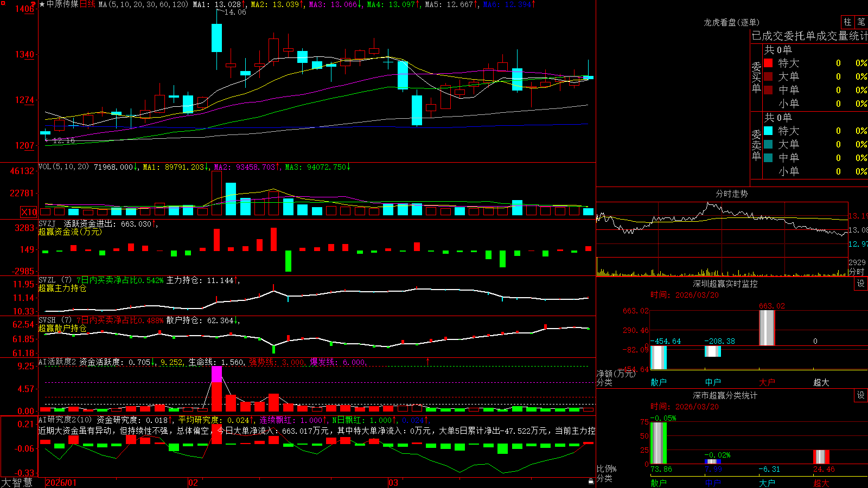Click the 分时 label beside intraday volume
The height and width of the screenshot is (488, 868).
857,272
